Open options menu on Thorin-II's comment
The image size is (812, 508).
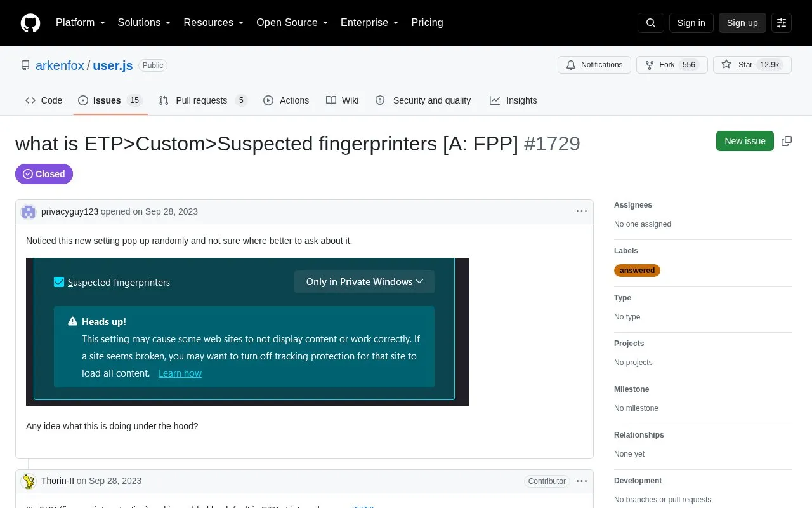pos(582,481)
